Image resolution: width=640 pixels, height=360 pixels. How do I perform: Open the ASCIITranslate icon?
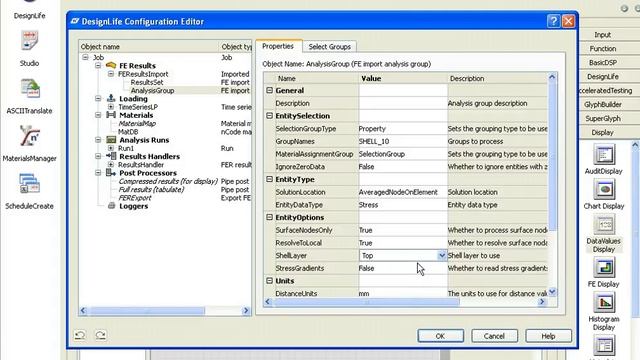29,89
